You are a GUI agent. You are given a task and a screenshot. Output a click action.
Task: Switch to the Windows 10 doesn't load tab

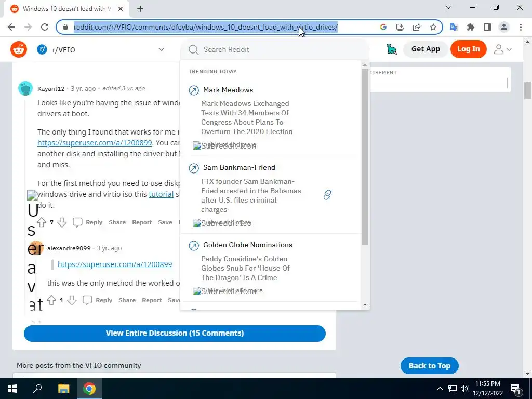(x=66, y=9)
